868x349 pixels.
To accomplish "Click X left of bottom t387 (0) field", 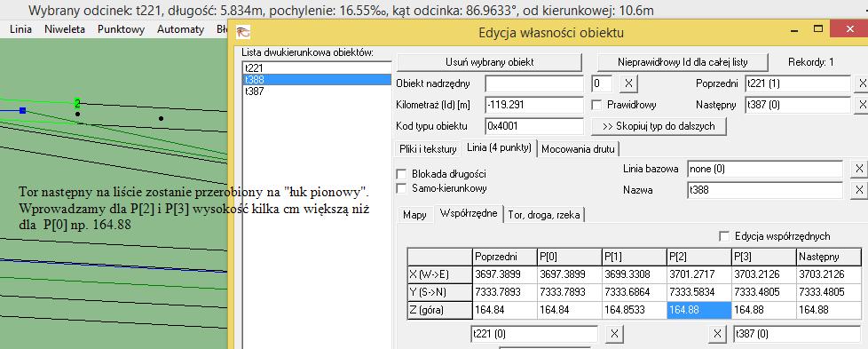I will (x=717, y=334).
